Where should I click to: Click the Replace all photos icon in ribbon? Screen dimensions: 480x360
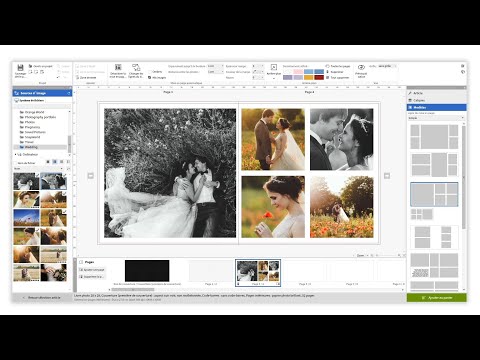(118, 67)
